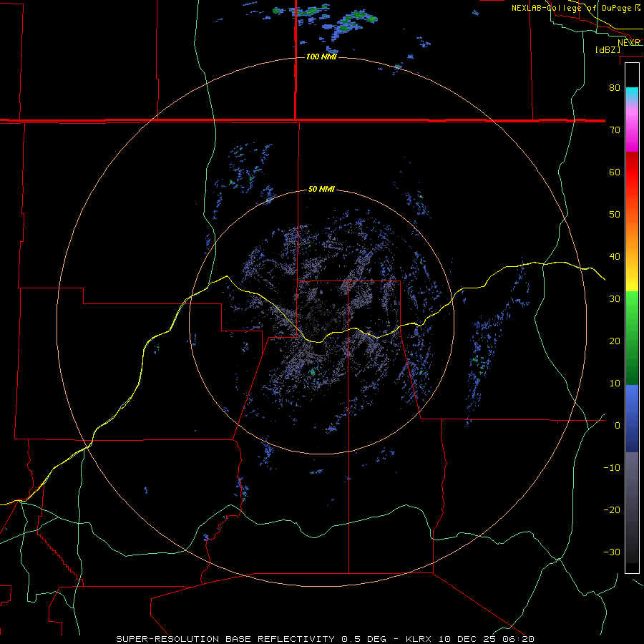Click the 80 value on the dBZ scale
This screenshot has width=644, height=644.
615,87
